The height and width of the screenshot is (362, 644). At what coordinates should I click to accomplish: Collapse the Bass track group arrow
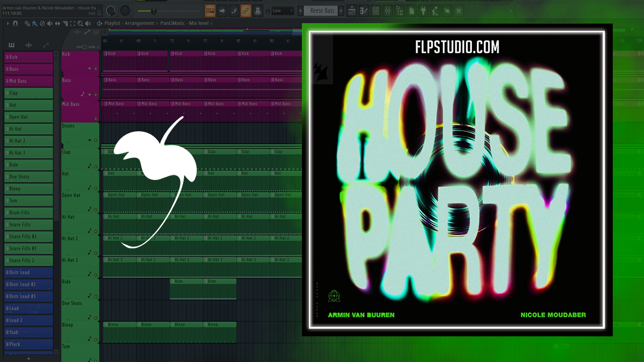(90, 95)
